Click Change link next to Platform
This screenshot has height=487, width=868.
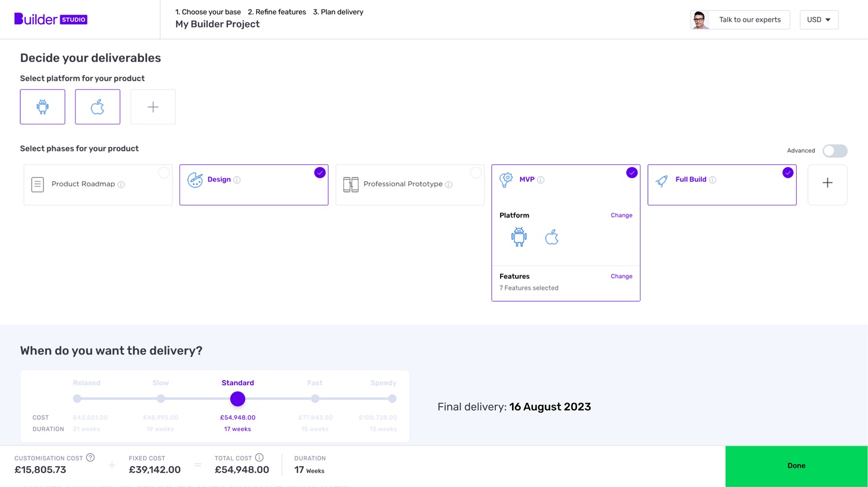pos(621,215)
